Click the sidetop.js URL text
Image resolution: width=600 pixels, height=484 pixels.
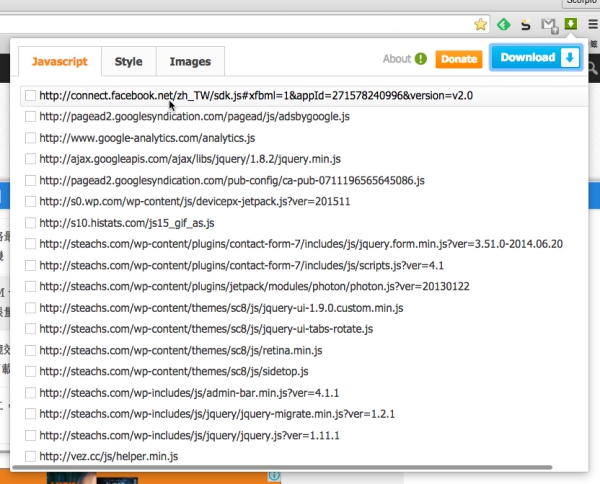click(x=174, y=371)
